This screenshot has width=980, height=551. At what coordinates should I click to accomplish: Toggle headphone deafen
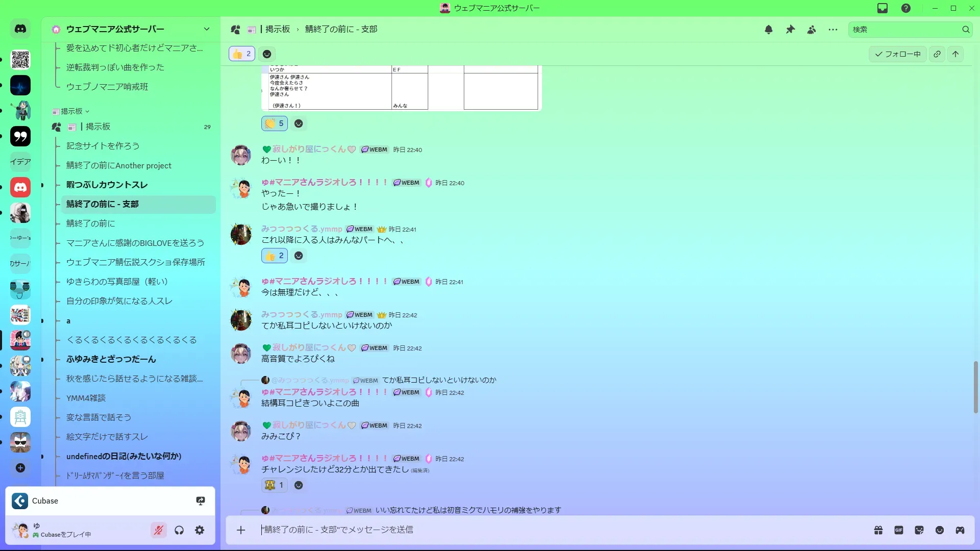(179, 530)
